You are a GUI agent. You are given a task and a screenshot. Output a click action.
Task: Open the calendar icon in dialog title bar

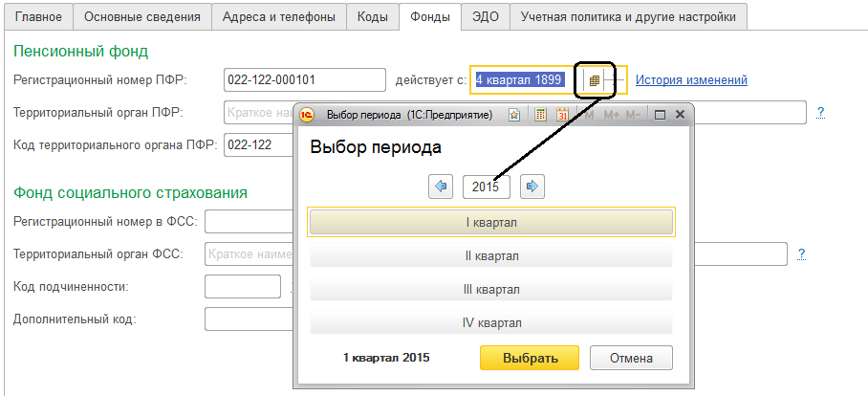coord(562,115)
